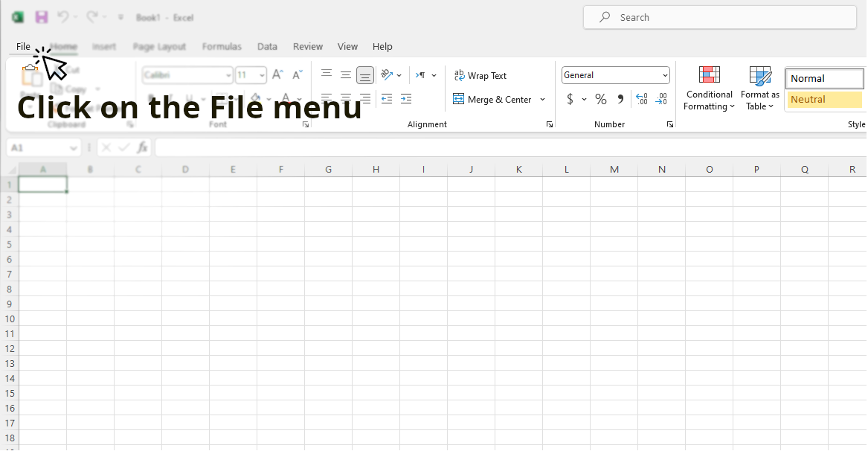Open Format as Table gallery
The width and height of the screenshot is (868, 451).
(x=760, y=88)
